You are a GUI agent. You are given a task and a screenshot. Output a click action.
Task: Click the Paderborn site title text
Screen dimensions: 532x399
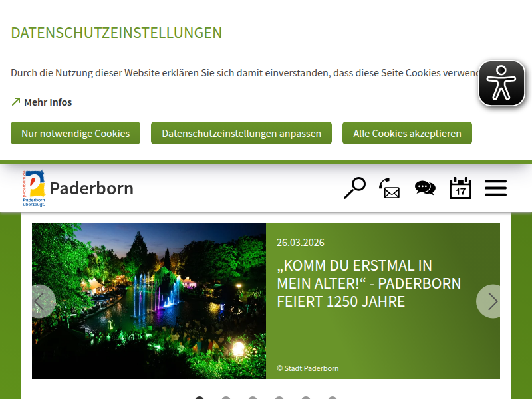[92, 188]
